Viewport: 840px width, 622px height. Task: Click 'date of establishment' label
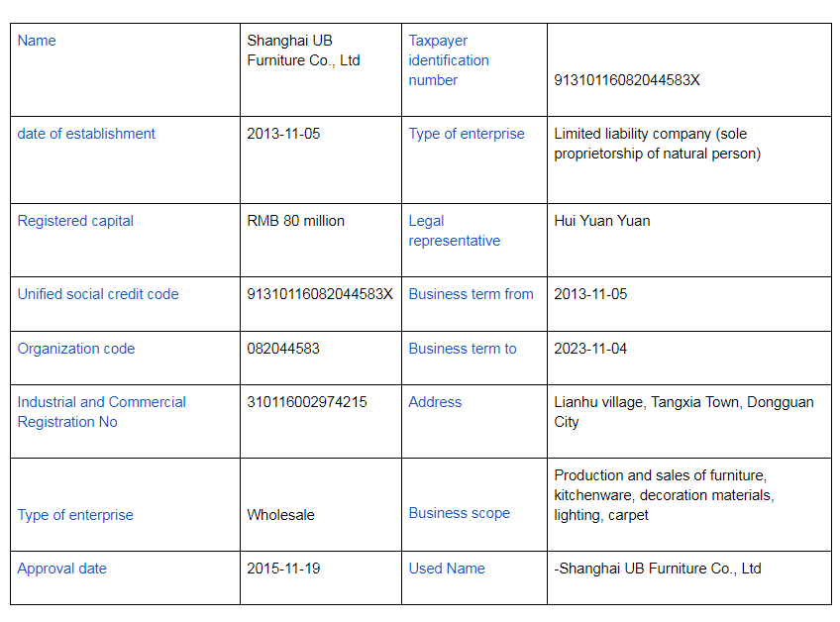pos(86,134)
